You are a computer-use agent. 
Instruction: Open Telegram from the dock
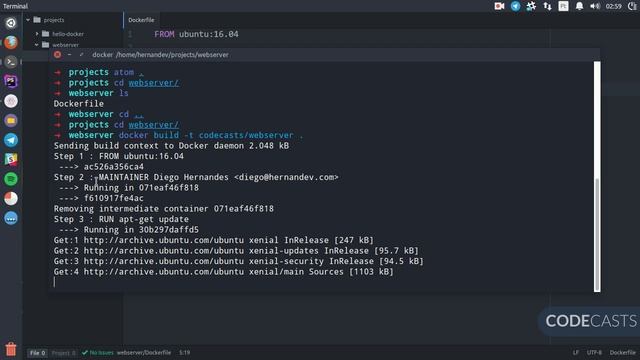click(x=11, y=140)
